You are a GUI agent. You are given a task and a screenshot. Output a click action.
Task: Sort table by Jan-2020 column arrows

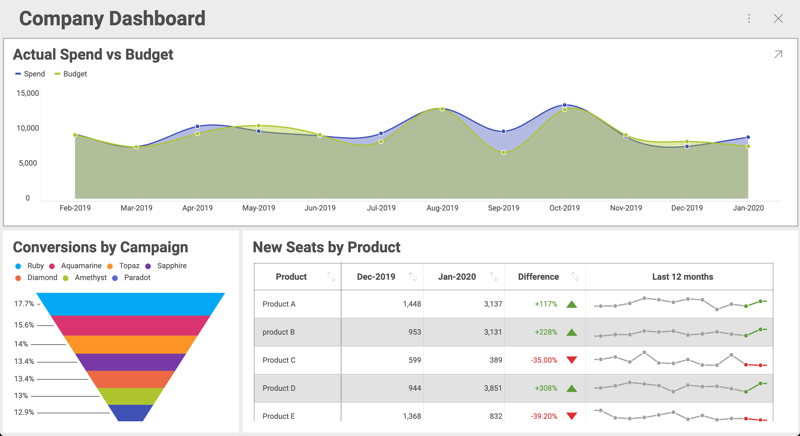pos(493,277)
